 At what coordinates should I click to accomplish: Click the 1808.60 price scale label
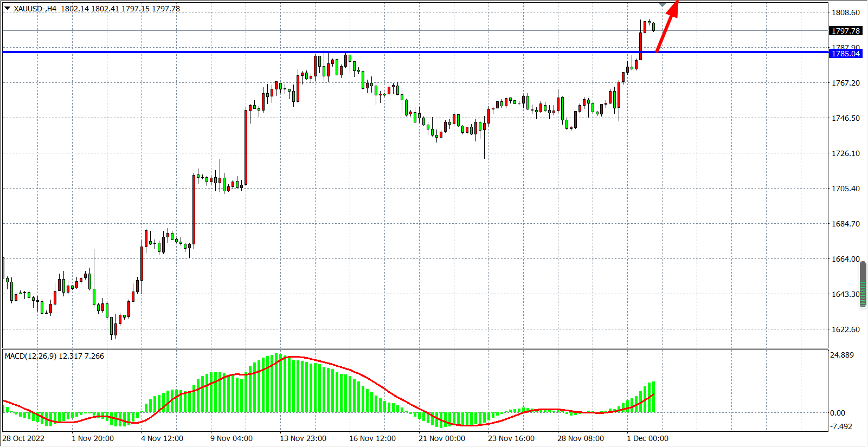click(846, 12)
